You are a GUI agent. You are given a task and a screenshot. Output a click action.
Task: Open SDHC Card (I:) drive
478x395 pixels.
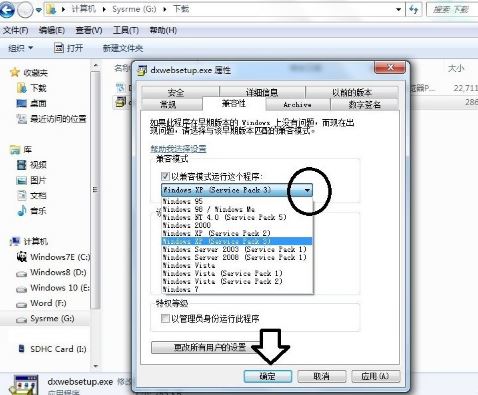(52, 349)
